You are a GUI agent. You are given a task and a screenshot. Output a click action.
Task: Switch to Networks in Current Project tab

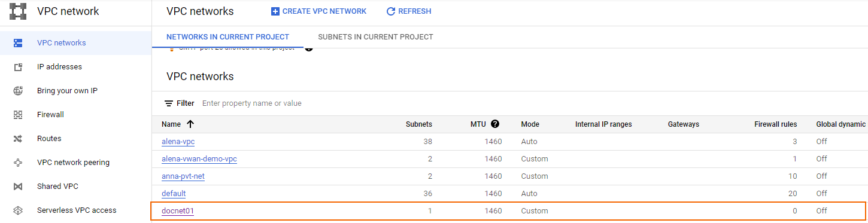(227, 37)
